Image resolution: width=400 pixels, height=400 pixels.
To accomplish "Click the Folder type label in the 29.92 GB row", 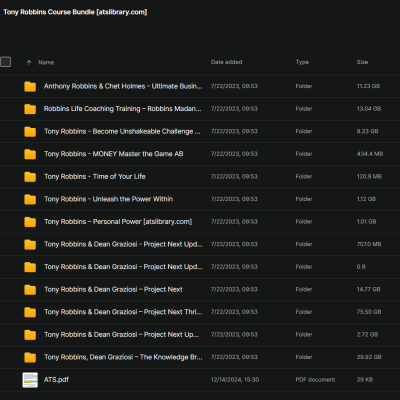I will click(x=304, y=357).
